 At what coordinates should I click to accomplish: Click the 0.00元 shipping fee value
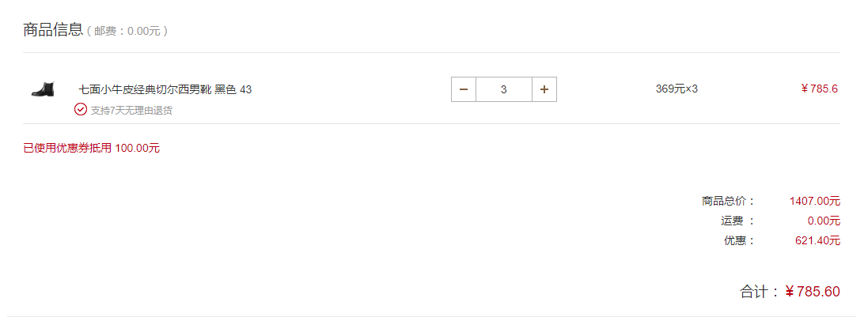824,221
